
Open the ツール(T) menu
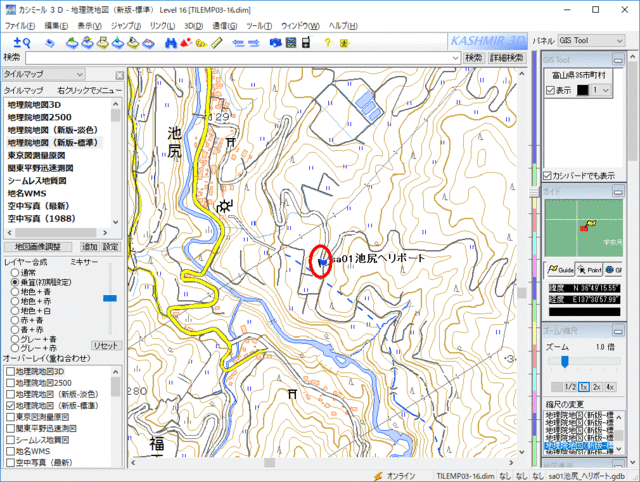coord(259,24)
